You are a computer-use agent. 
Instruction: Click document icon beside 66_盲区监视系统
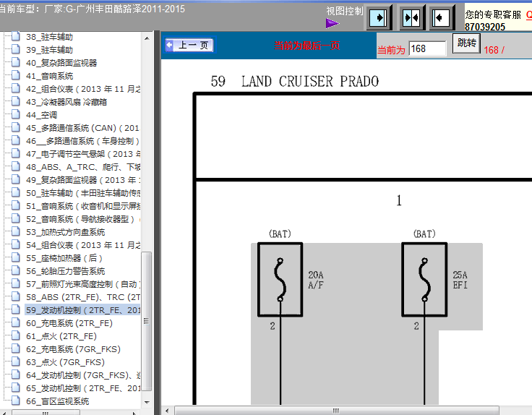tap(16, 401)
